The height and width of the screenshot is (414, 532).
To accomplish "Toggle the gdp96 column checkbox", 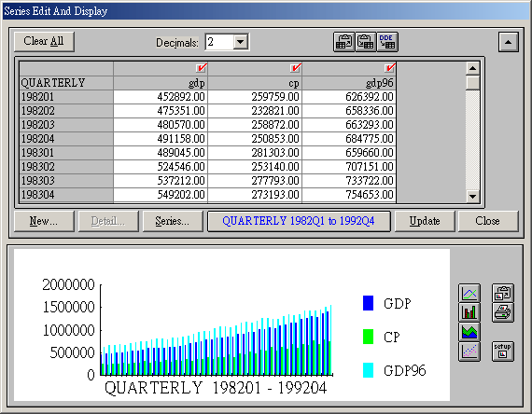I will point(390,68).
